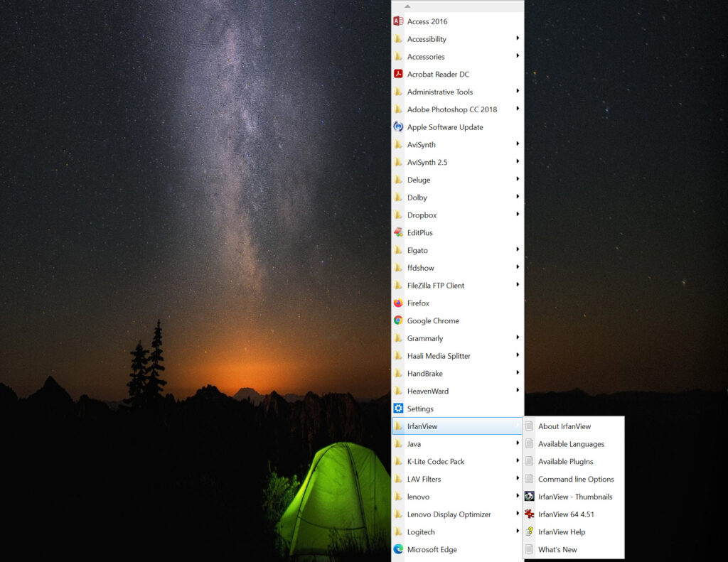Image resolution: width=728 pixels, height=562 pixels.
Task: Click the Acrobat Reader DC red icon
Action: pos(398,75)
